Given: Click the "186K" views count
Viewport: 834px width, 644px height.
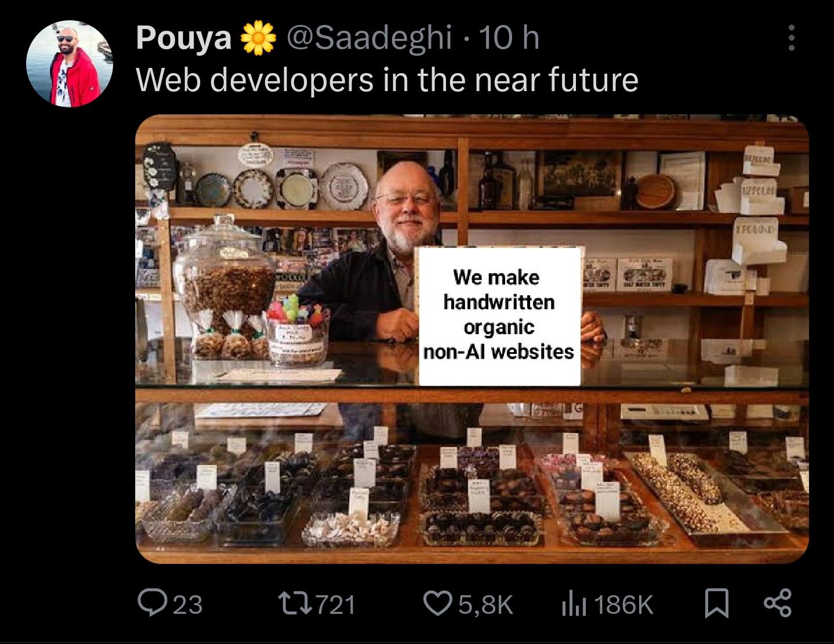Looking at the screenshot, I should [x=623, y=605].
